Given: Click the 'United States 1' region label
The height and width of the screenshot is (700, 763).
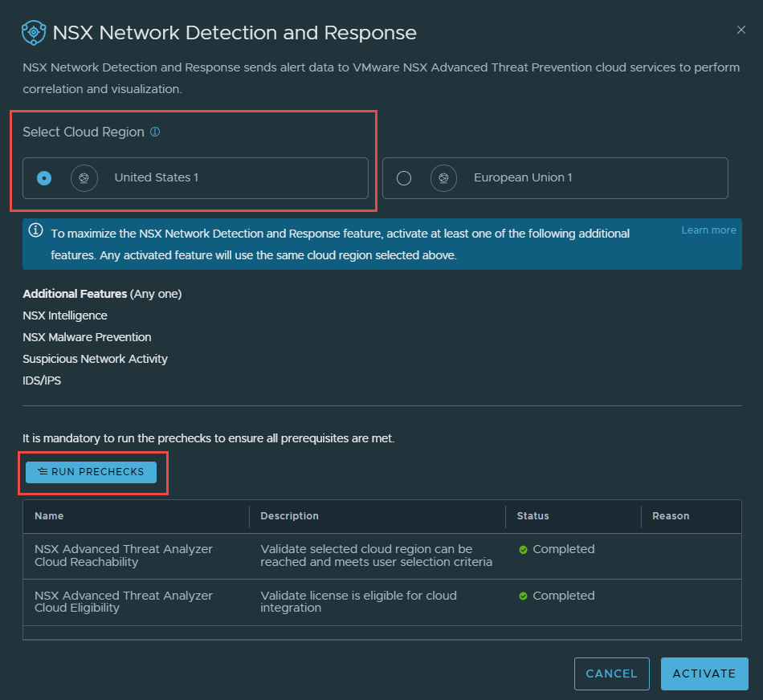Looking at the screenshot, I should pyautogui.click(x=156, y=177).
